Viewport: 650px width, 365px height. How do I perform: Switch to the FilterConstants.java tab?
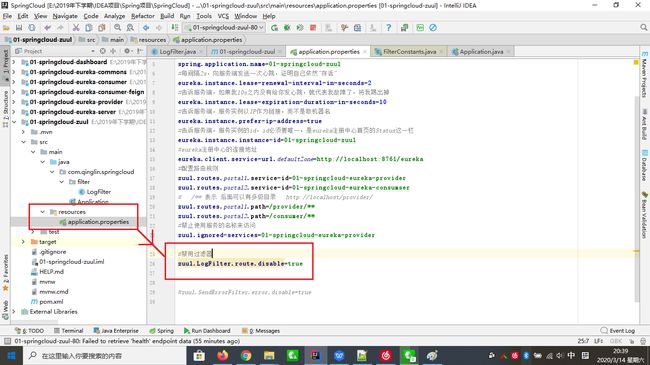tap(409, 51)
